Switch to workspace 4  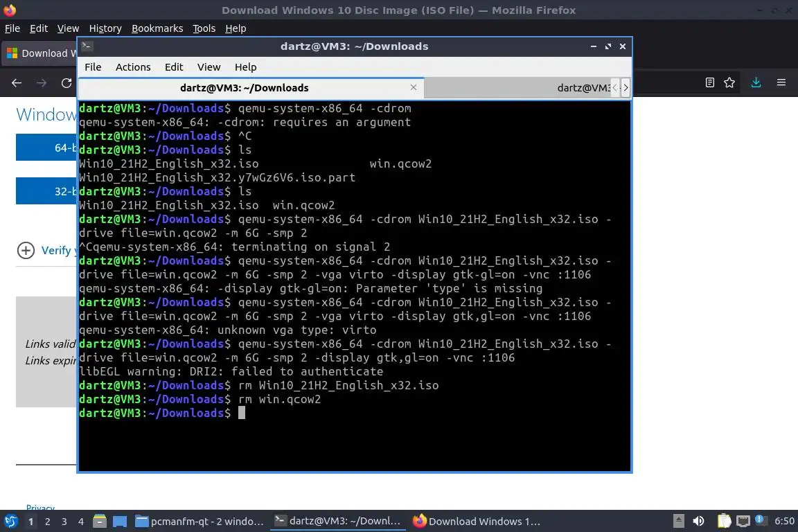click(81, 522)
